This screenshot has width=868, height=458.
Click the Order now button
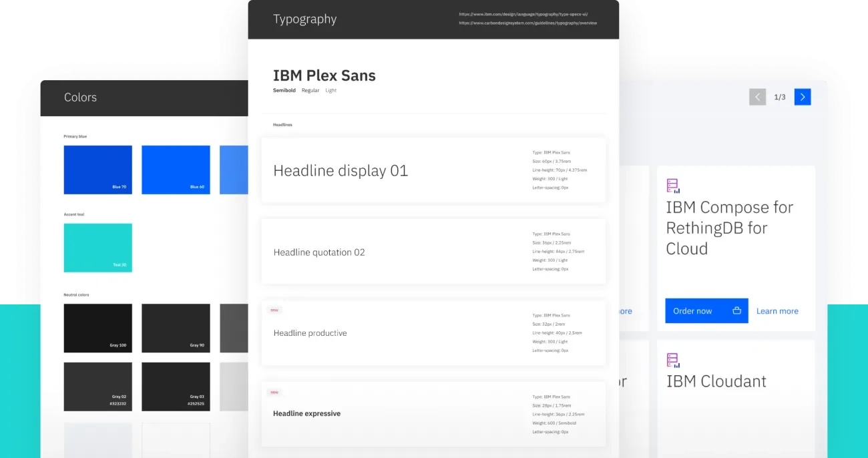[706, 311]
